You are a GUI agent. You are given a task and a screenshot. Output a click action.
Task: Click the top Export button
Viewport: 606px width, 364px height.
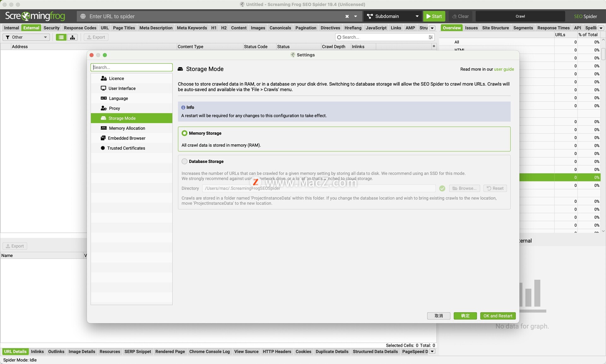coord(96,37)
